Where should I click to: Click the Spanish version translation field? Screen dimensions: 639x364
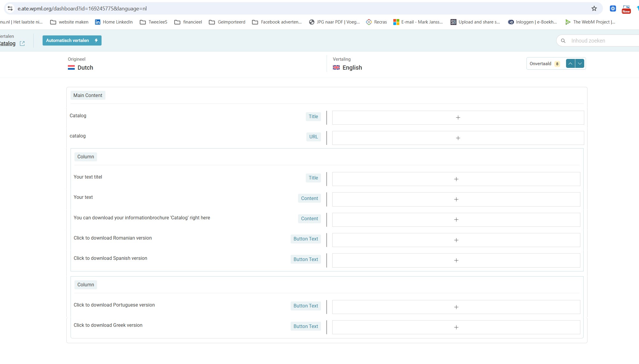(x=456, y=260)
